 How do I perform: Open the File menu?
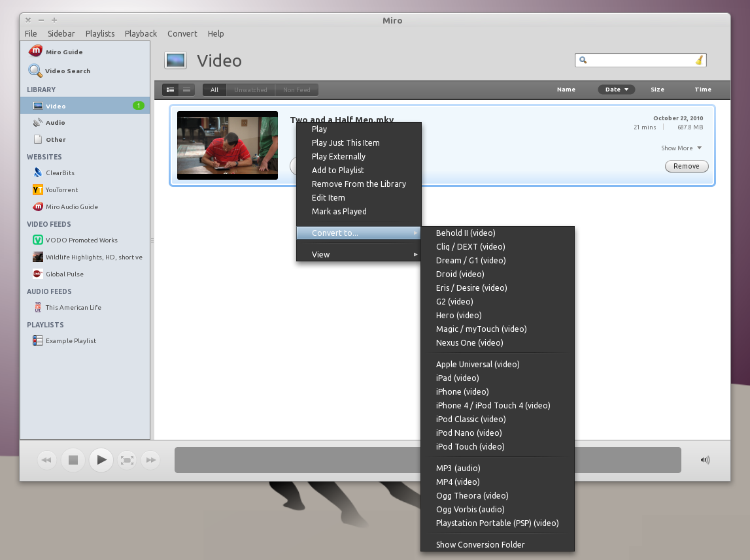[x=31, y=33]
